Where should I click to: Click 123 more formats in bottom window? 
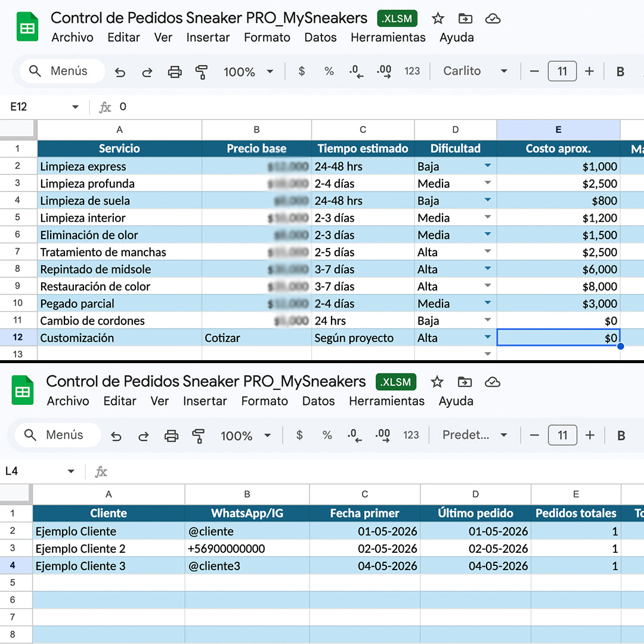point(411,435)
